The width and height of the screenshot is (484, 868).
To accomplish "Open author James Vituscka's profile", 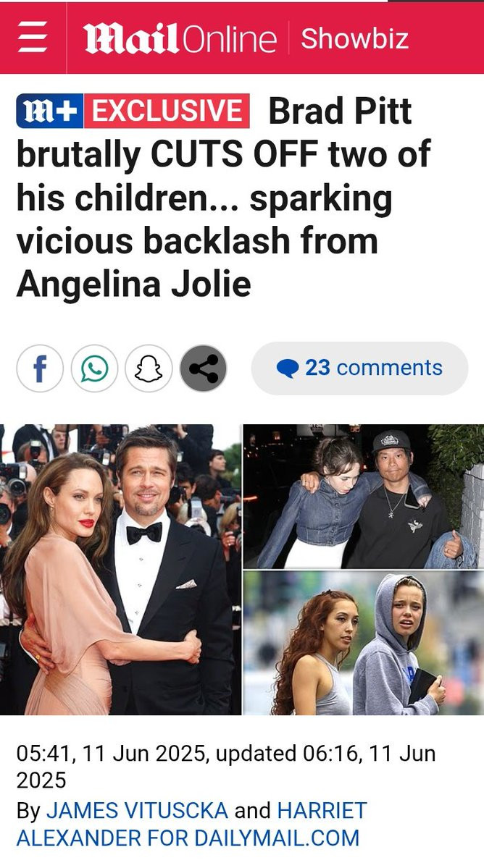I will tap(137, 810).
